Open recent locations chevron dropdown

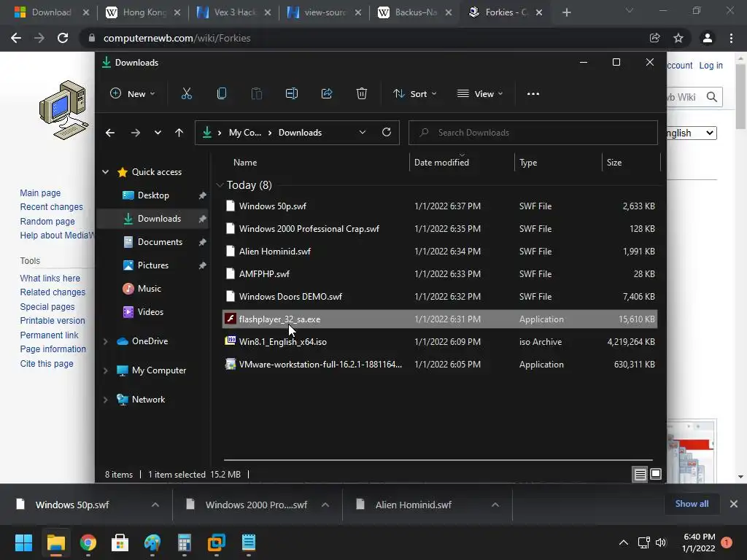point(158,133)
